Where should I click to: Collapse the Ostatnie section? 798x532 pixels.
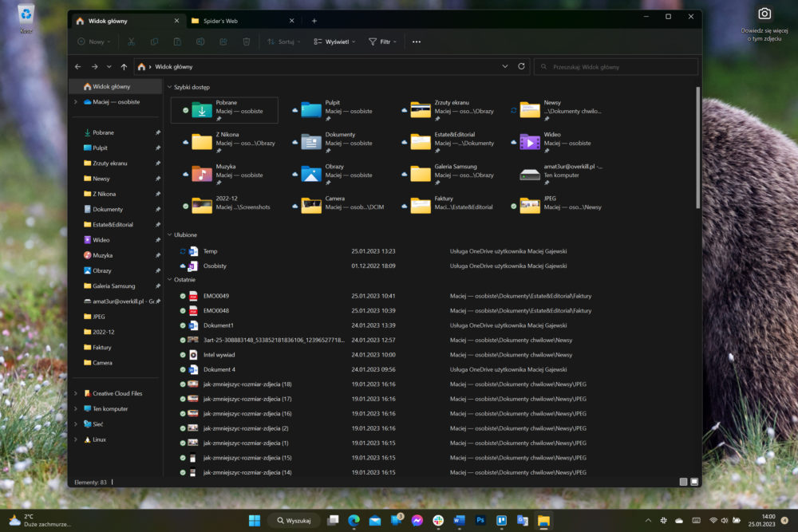pyautogui.click(x=169, y=280)
